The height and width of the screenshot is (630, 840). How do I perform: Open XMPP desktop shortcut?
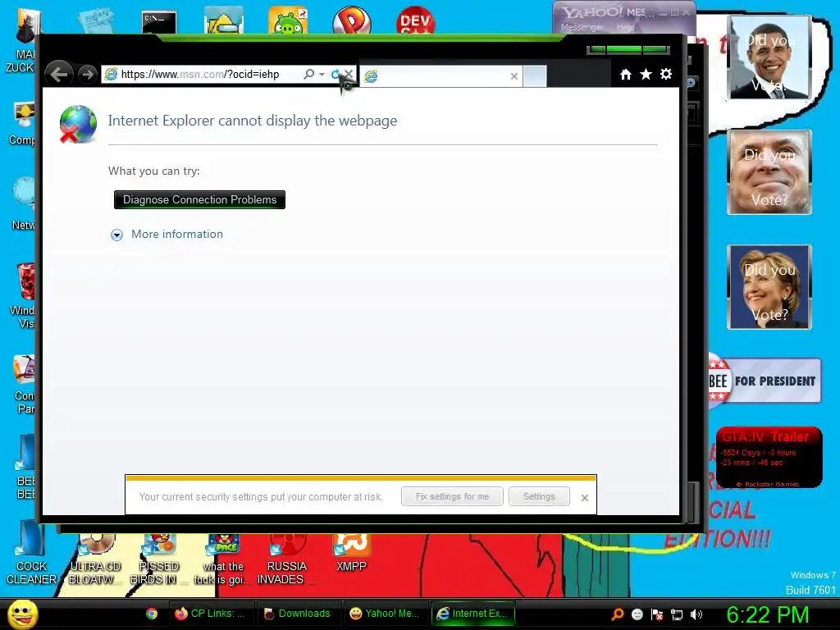click(351, 554)
